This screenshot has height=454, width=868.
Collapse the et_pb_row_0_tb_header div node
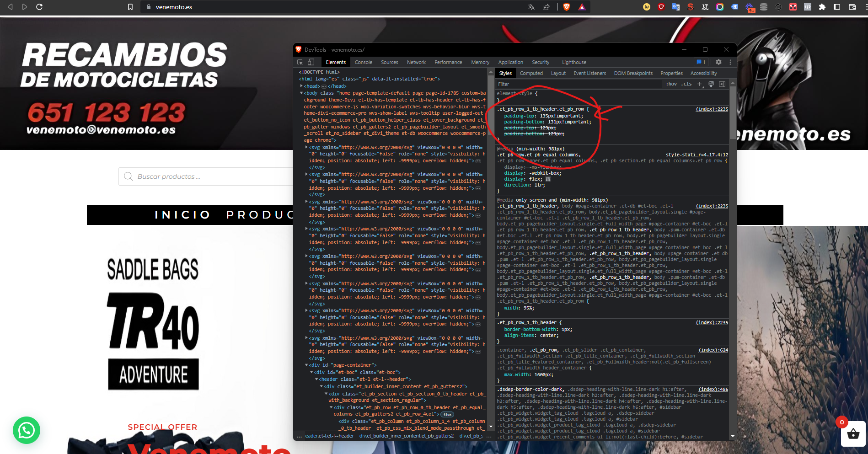click(x=332, y=407)
